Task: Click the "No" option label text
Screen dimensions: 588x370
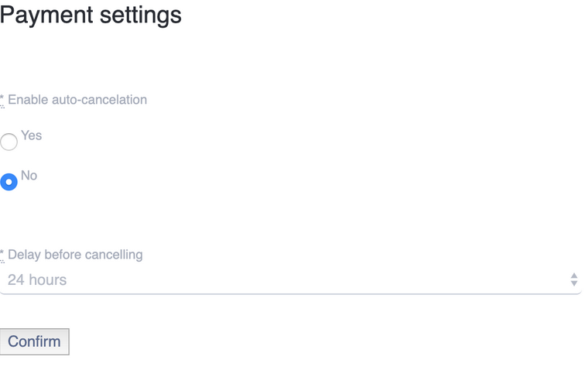Action: click(29, 176)
